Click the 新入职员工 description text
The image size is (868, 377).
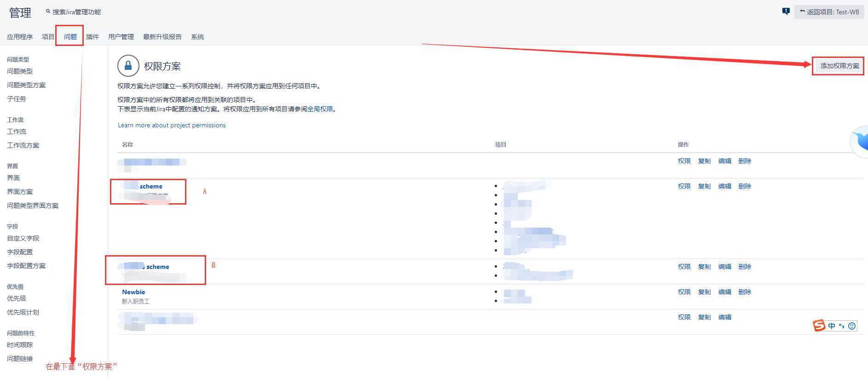coord(136,302)
